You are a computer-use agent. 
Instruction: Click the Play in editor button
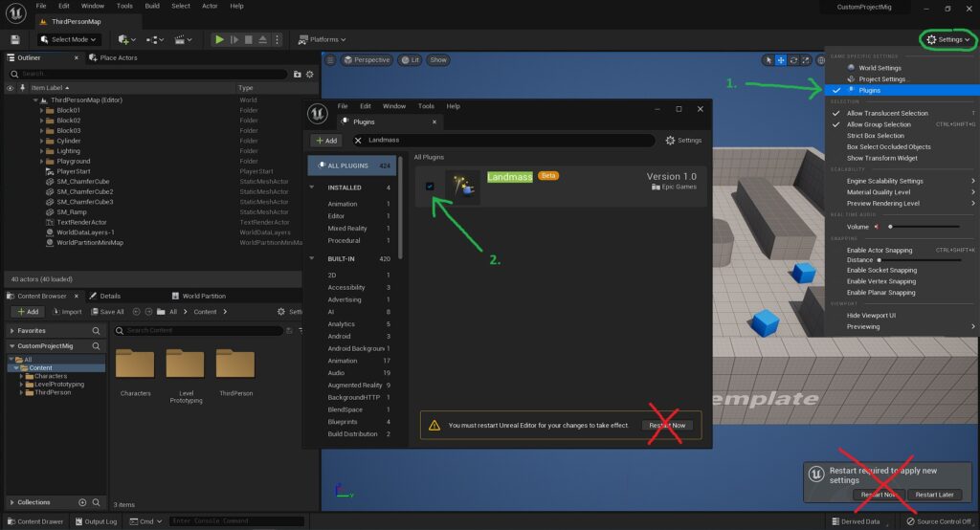coord(219,39)
